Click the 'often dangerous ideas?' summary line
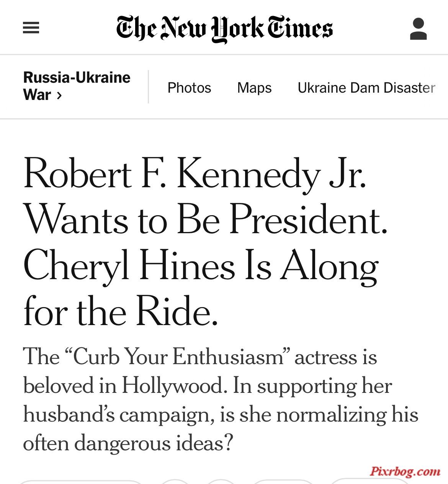 [128, 443]
